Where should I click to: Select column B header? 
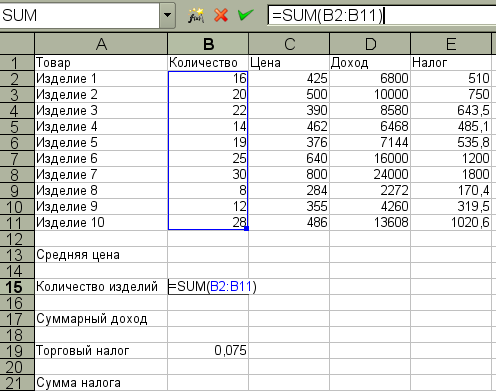point(208,44)
